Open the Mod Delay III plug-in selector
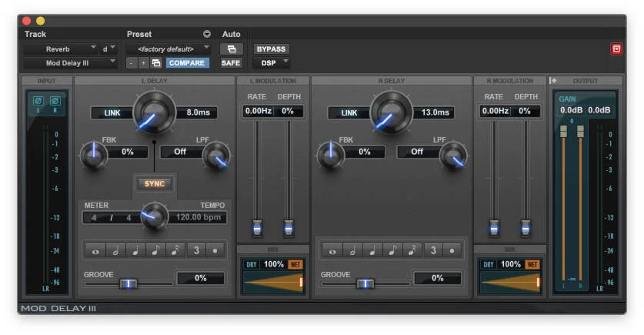This screenshot has width=644, height=335. coord(70,63)
